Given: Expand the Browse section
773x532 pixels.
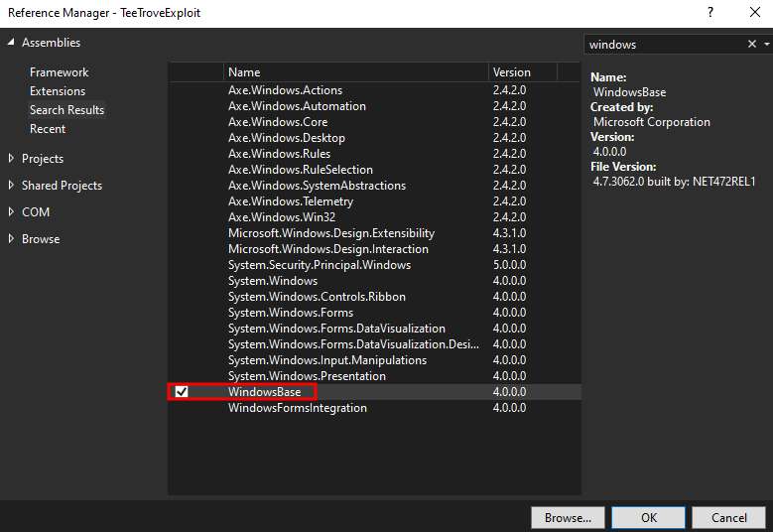Looking at the screenshot, I should click(12, 239).
